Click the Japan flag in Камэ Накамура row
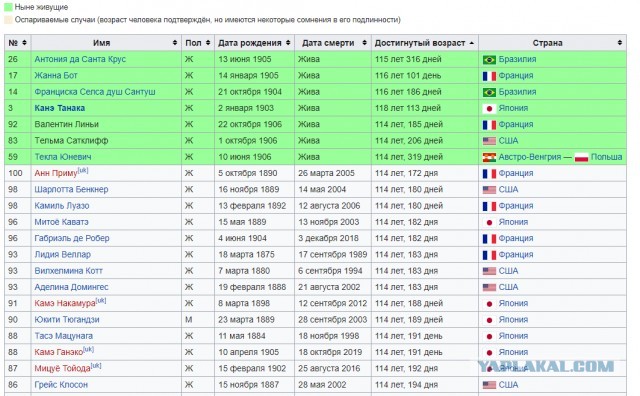640x396 pixels. click(489, 304)
